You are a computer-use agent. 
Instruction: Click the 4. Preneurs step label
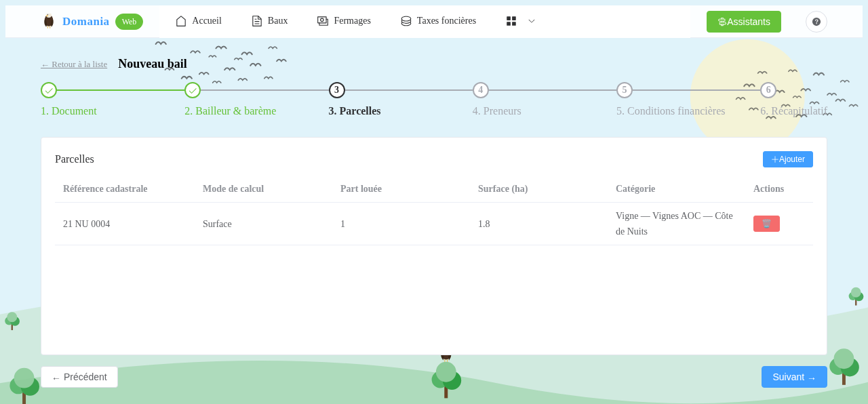pyautogui.click(x=497, y=111)
